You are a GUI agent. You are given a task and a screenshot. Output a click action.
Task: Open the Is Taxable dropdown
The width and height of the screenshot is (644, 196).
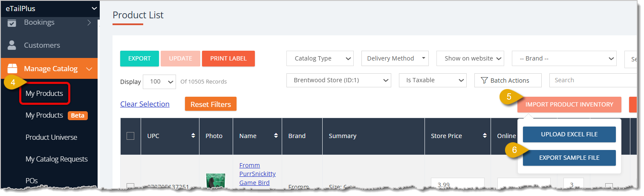point(433,80)
